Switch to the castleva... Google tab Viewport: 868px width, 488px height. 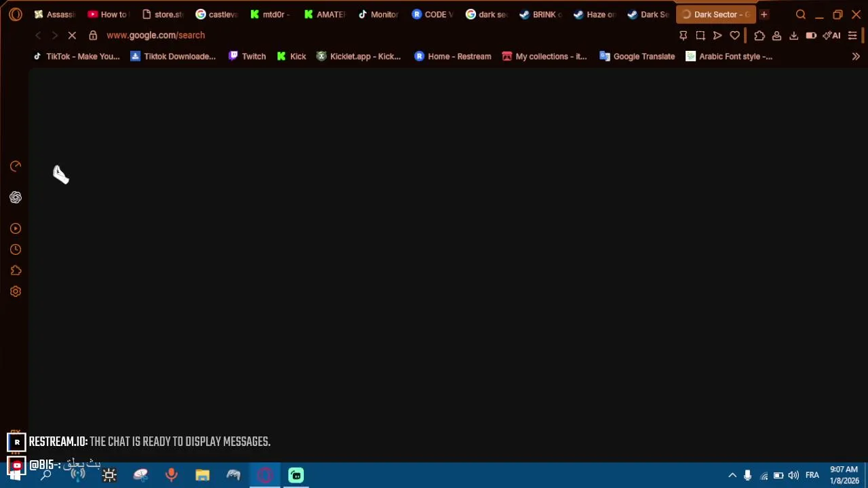tap(216, 14)
